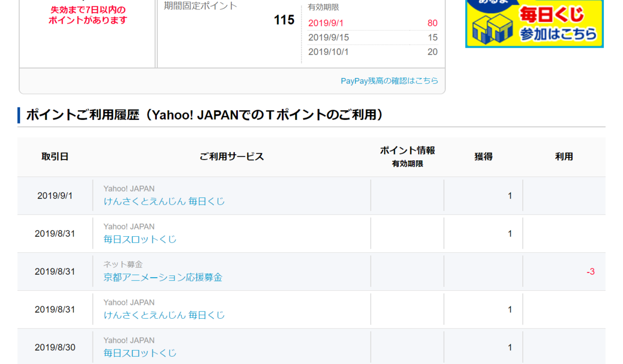Click the red 2019/9/1 expiry date
623x364 pixels.
click(x=326, y=23)
